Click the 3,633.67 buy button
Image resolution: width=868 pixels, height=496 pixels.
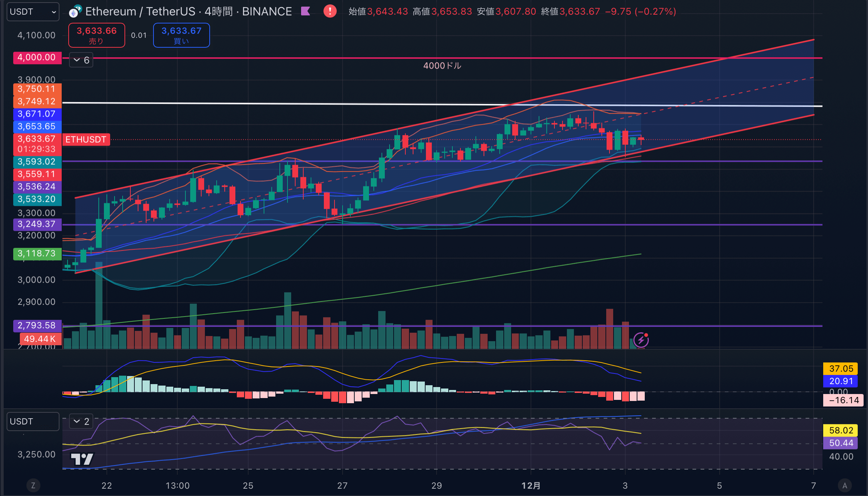pyautogui.click(x=181, y=35)
